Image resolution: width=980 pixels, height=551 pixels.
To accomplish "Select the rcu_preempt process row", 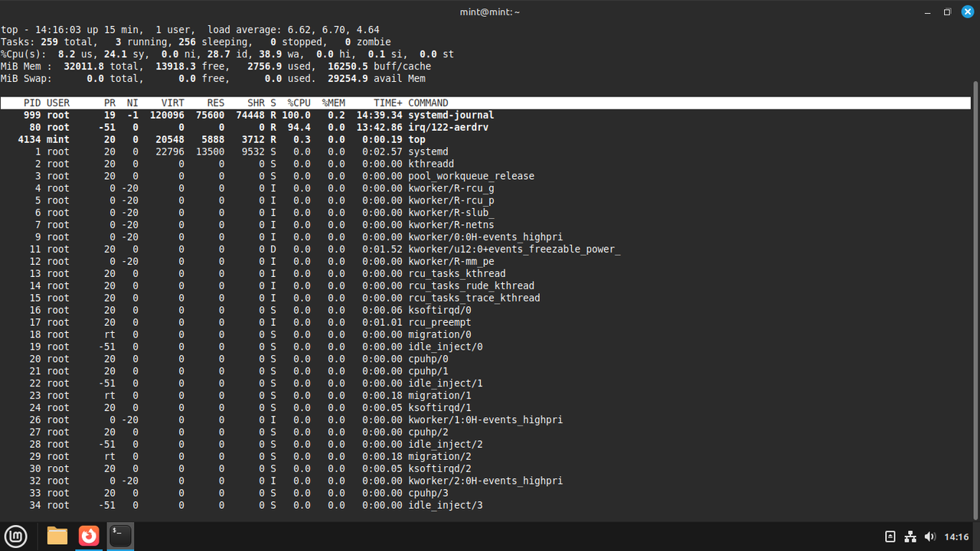I will 485,322.
